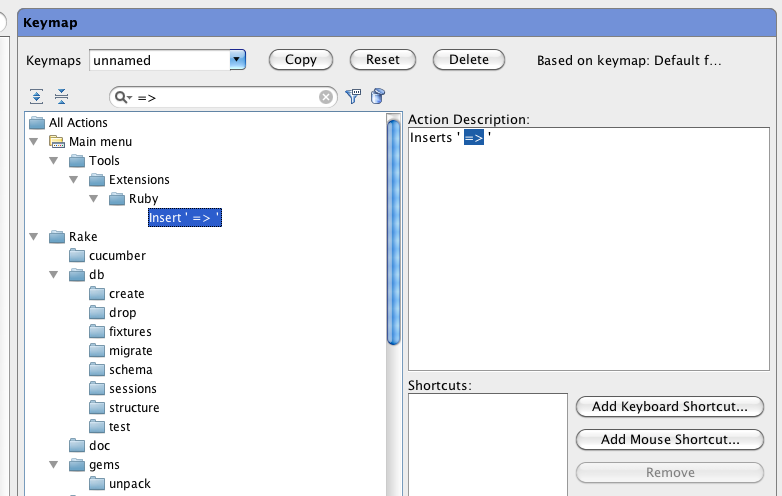The image size is (782, 496).
Task: Click the Rake folder icon
Action: (57, 237)
